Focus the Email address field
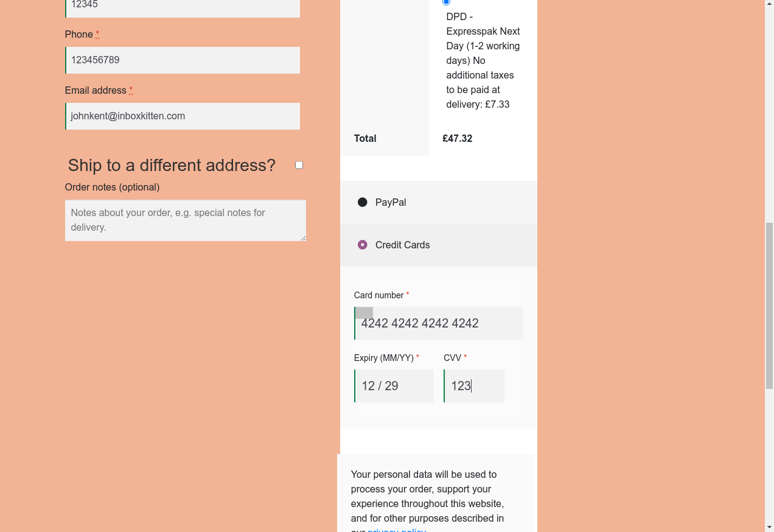The height and width of the screenshot is (532, 774). 183,116
